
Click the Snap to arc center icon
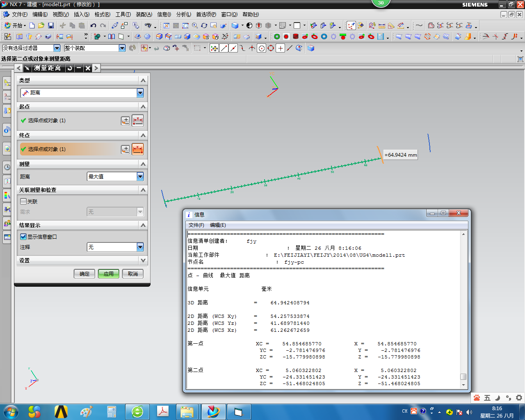click(x=262, y=48)
